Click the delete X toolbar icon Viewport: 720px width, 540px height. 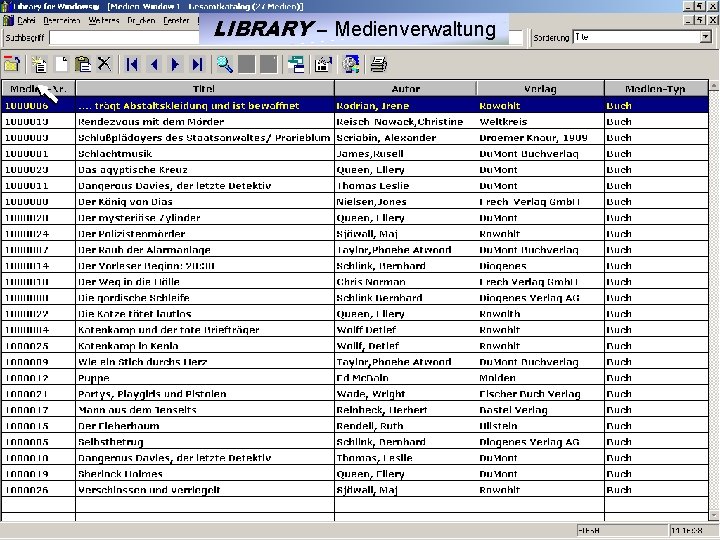pyautogui.click(x=104, y=64)
